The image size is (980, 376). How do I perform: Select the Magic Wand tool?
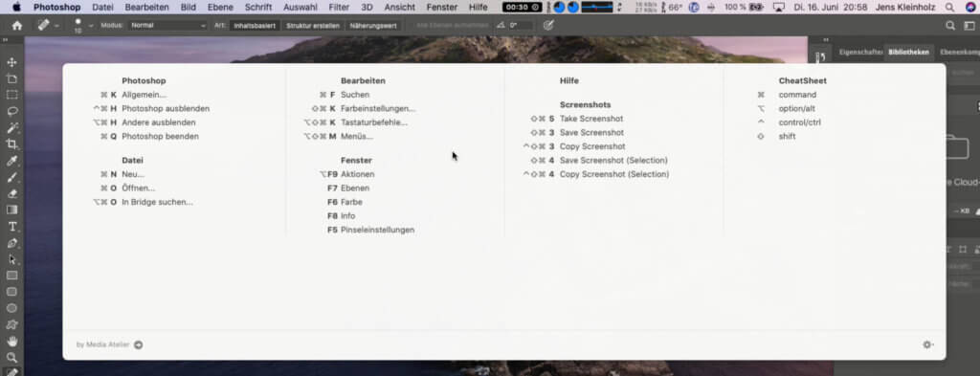coord(11,128)
